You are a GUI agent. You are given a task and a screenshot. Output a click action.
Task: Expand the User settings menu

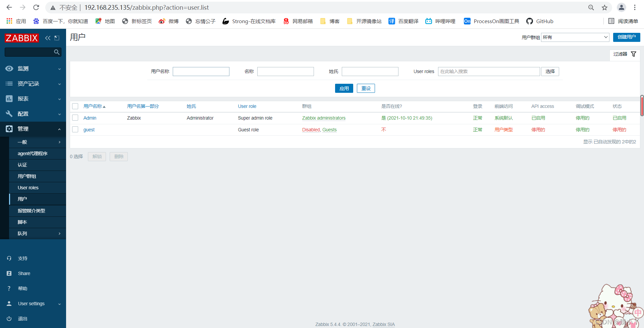coord(59,304)
